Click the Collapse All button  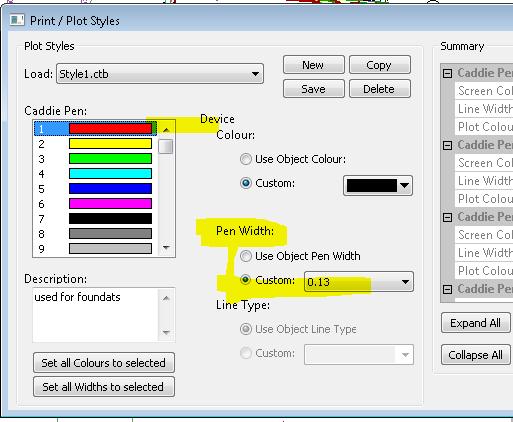point(476,355)
